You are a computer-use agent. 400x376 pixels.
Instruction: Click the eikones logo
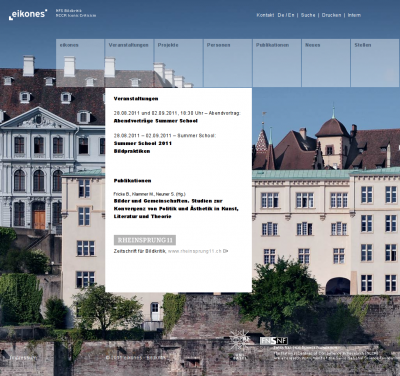(28, 14)
